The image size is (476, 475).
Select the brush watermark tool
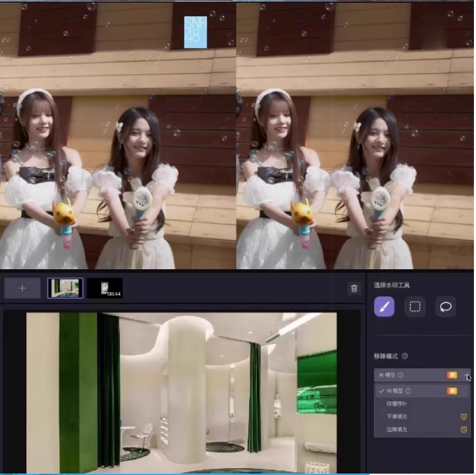[385, 308]
